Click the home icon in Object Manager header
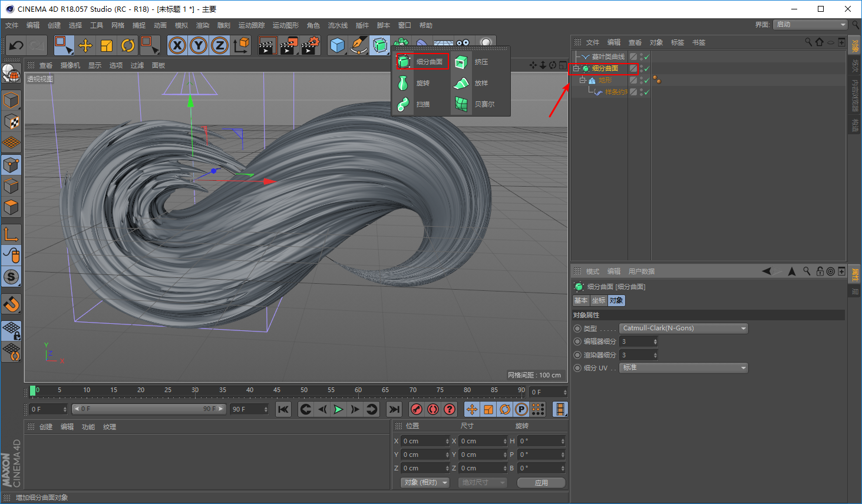This screenshot has height=504, width=862. [819, 42]
